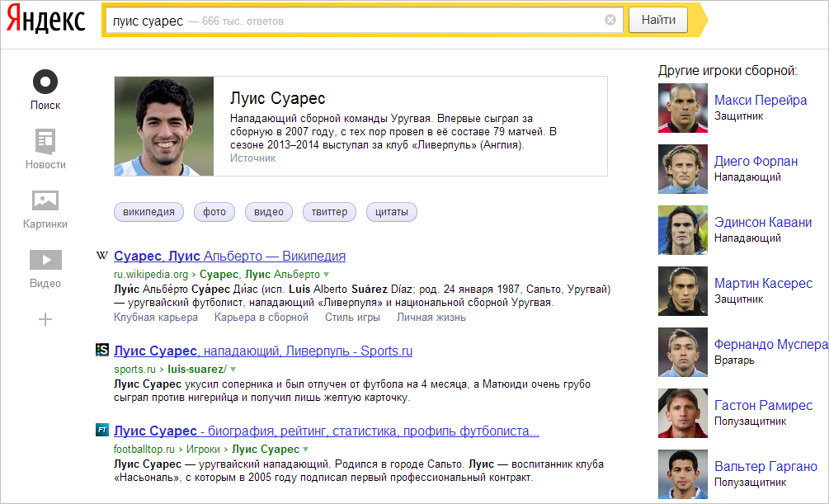Open the Гастон Рамирес player link
829x504 pixels.
click(763, 405)
